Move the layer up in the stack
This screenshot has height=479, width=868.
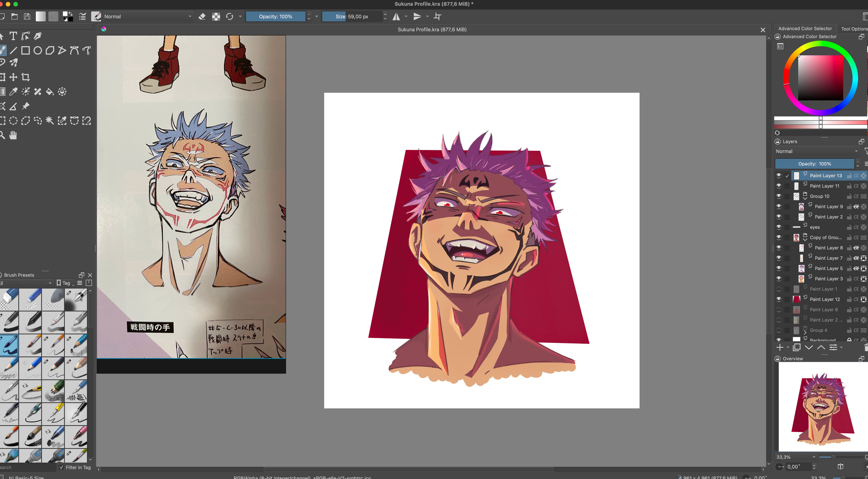[x=821, y=348]
